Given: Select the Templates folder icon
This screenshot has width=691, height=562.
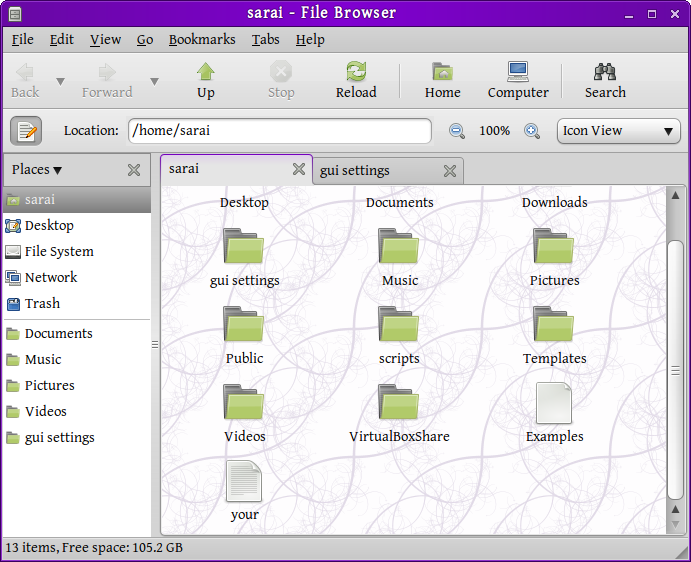Looking at the screenshot, I should pyautogui.click(x=554, y=324).
